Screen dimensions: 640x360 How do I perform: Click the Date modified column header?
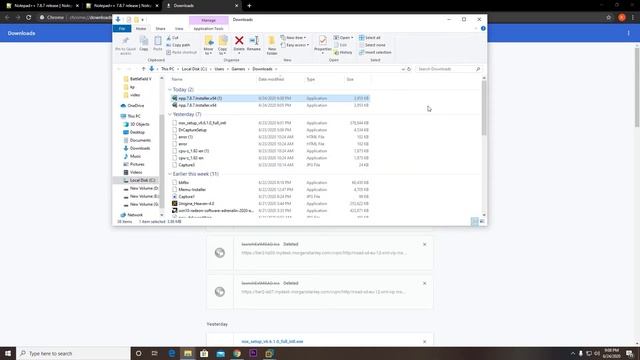271,79
